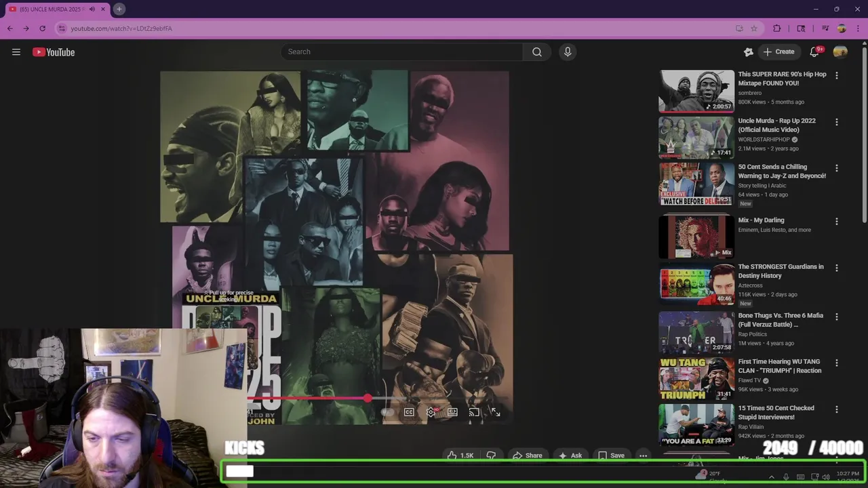
Task: Click the Flawd TV channel name
Action: pos(749,380)
